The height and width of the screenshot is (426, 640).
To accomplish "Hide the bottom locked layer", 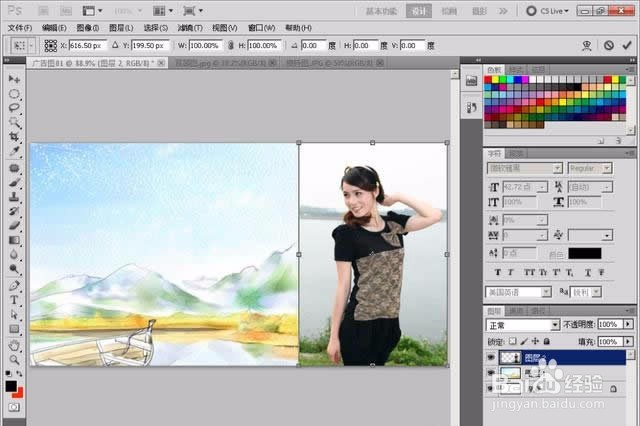I will 491,388.
